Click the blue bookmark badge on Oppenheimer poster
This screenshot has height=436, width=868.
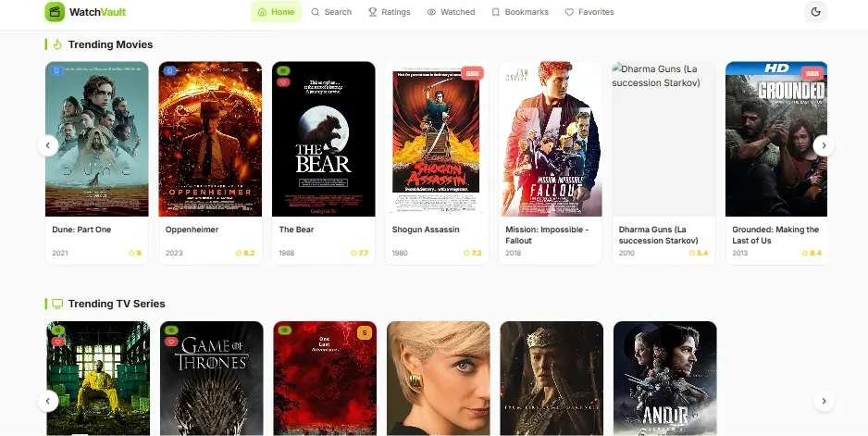click(170, 70)
